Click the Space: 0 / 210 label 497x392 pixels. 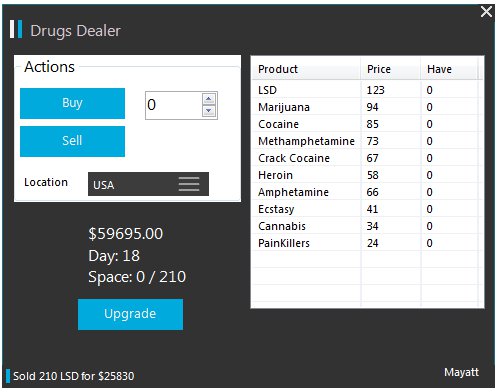pos(137,277)
